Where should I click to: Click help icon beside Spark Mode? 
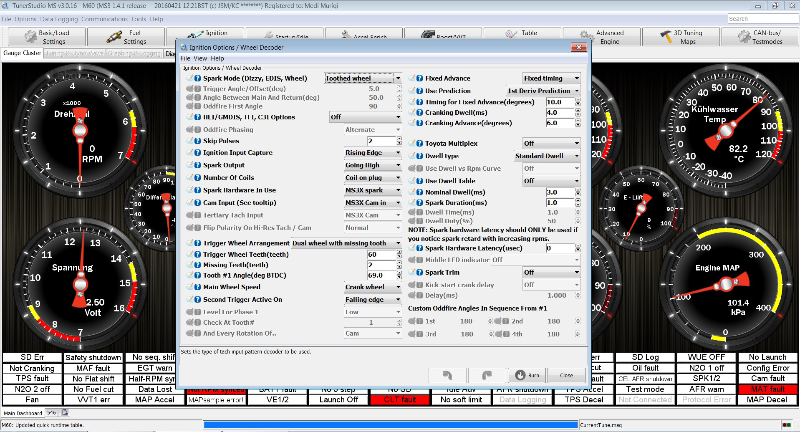tap(198, 77)
